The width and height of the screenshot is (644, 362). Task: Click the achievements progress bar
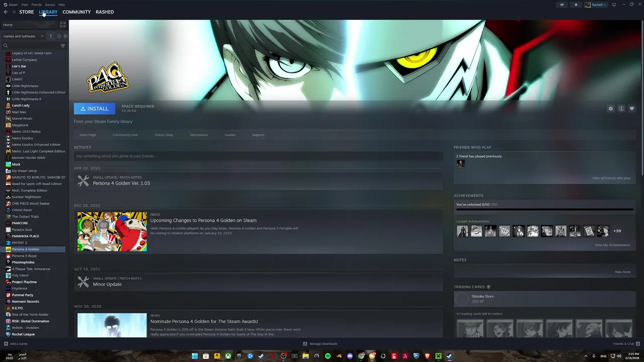click(544, 210)
